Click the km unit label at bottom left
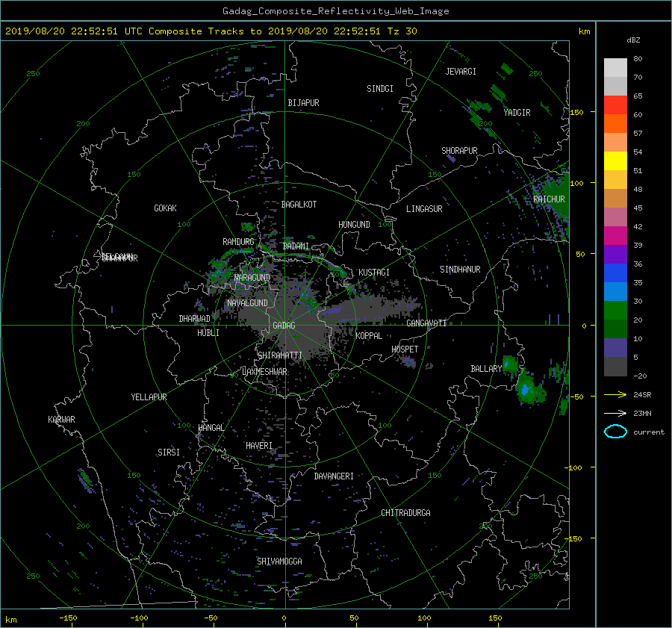Screen dimensions: 672x628 coord(11,620)
